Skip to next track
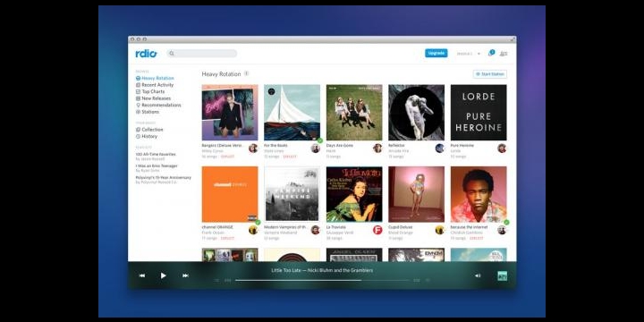 185,275
